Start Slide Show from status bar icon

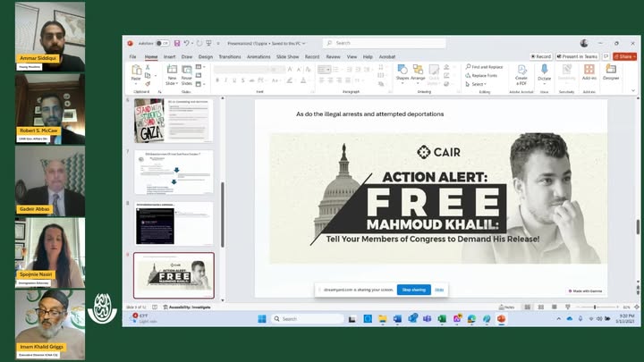[568, 307]
